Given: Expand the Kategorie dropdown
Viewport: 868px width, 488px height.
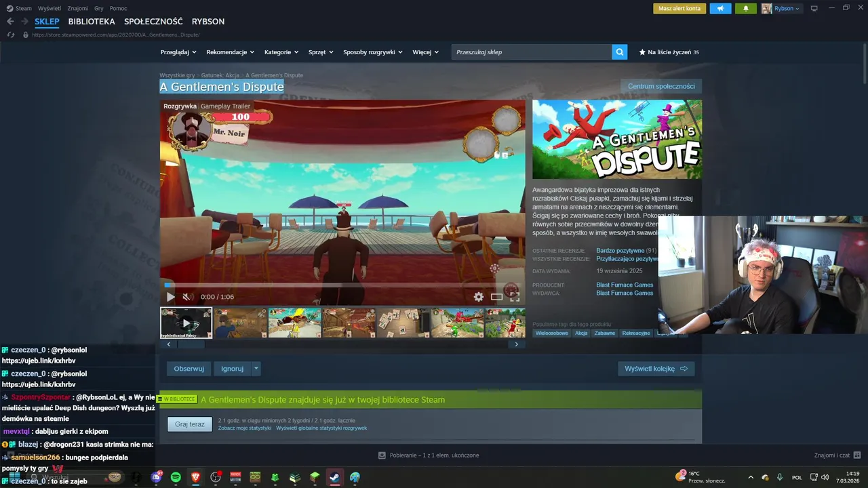Looking at the screenshot, I should [x=281, y=52].
